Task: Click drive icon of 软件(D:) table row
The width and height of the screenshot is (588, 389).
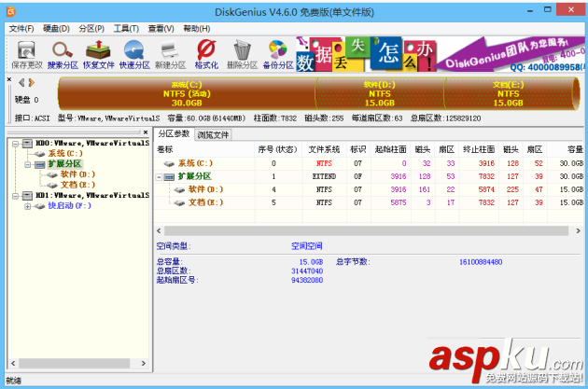Action: tap(179, 189)
